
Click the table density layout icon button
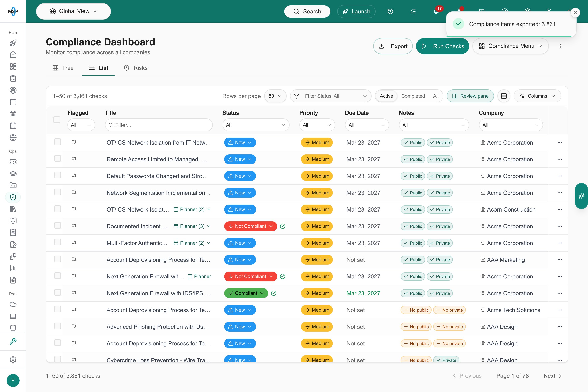(504, 96)
